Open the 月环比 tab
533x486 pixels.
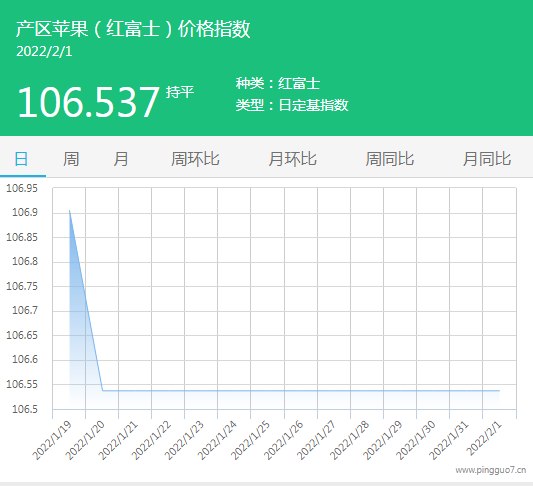292,159
